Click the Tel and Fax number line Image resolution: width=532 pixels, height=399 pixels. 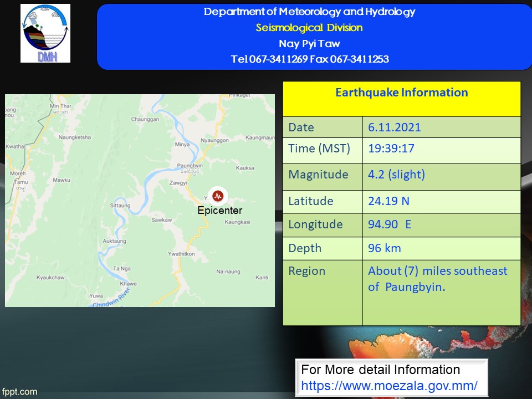(310, 59)
